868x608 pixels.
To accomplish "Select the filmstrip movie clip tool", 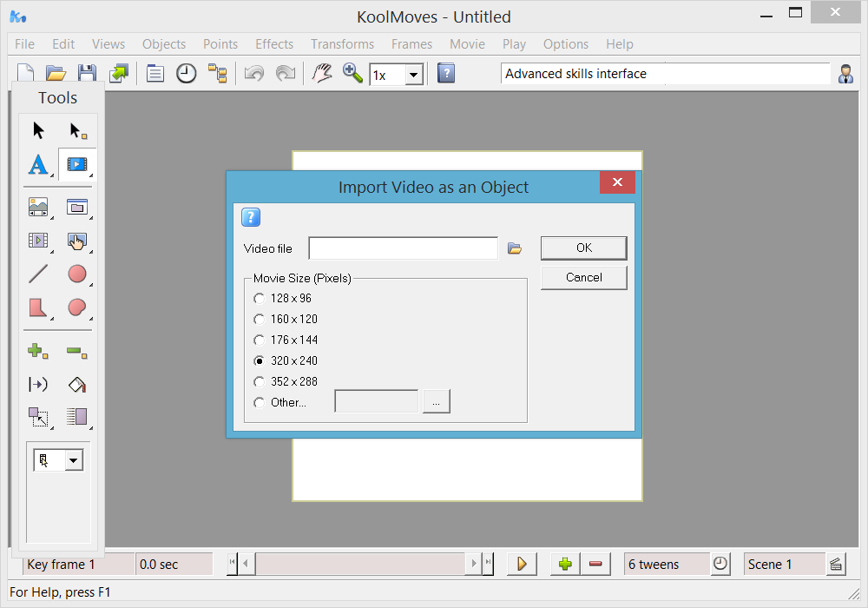I will (x=38, y=241).
